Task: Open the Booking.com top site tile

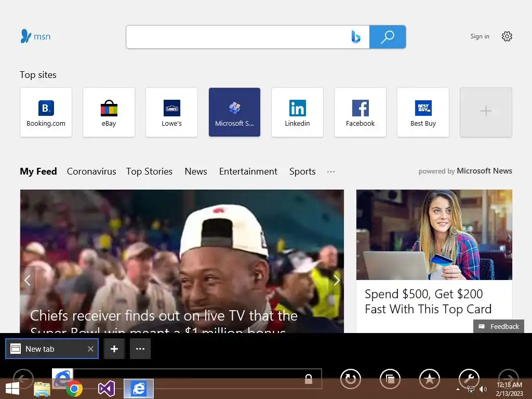Action: 46,112
